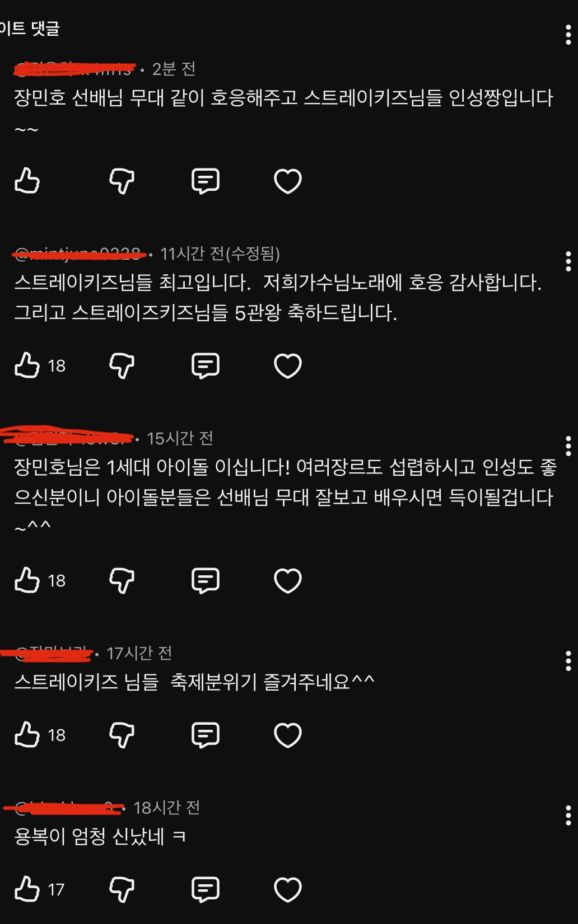Reply to the 1세대 아이돌 comment
The image size is (578, 924).
pyautogui.click(x=205, y=580)
